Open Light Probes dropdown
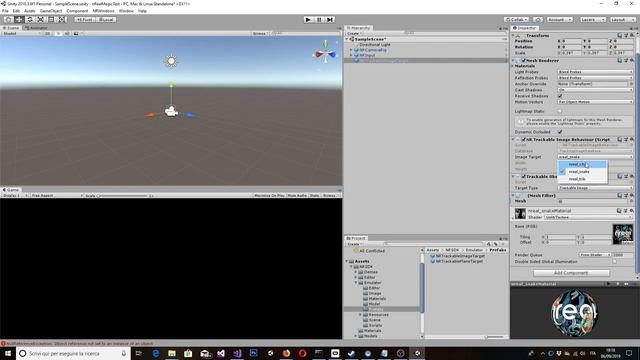The height and width of the screenshot is (360, 640). pyautogui.click(x=595, y=72)
